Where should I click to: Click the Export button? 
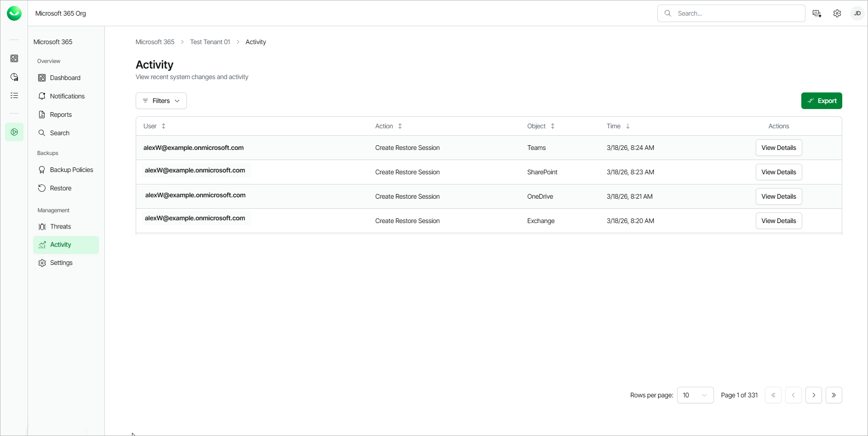(x=822, y=101)
